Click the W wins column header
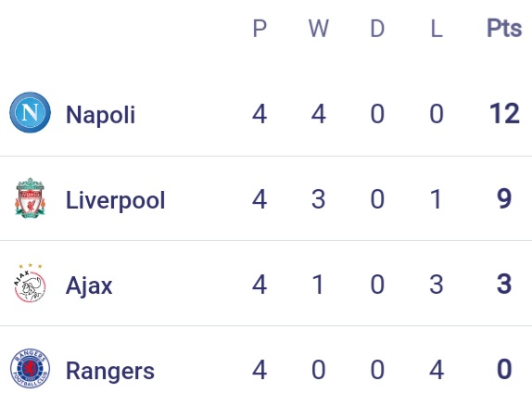532x393 pixels. 318,28
